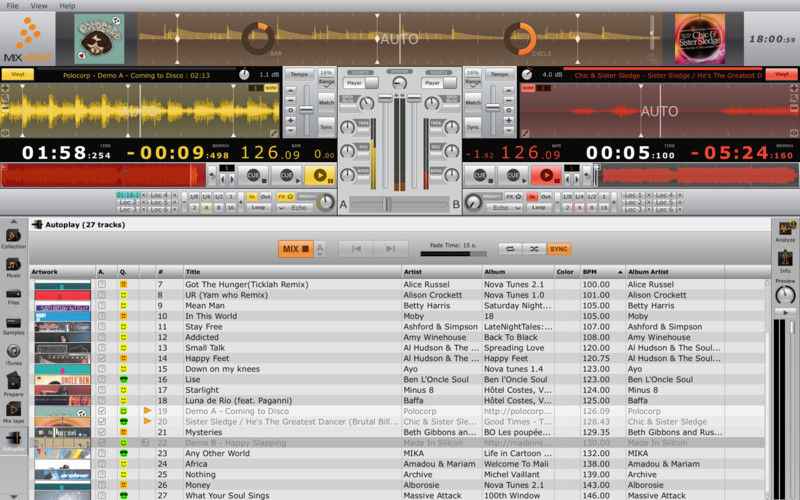Open deck B Echo effect dropdown
Screen dimensions: 800x500
503,208
